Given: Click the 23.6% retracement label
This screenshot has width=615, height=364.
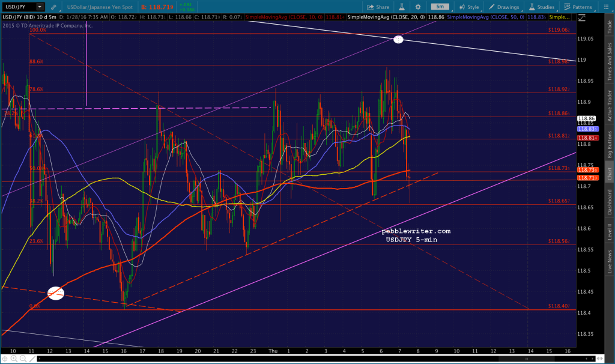Looking at the screenshot, I should click(x=36, y=241).
